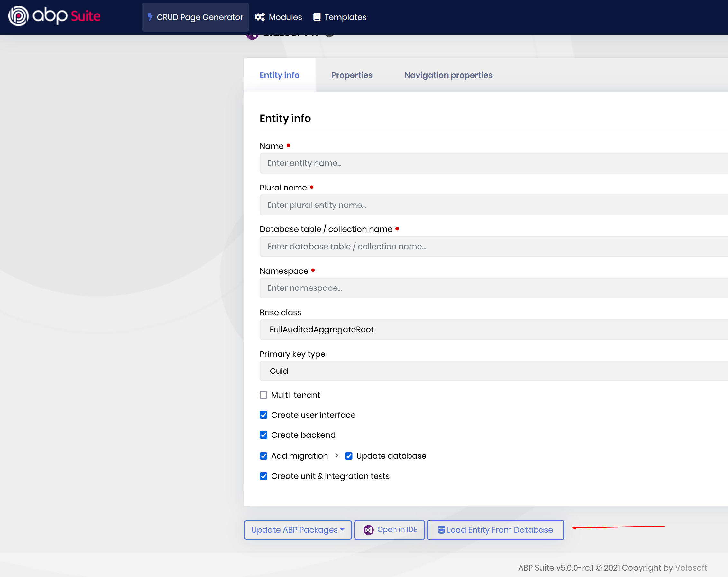The width and height of the screenshot is (728, 577).
Task: Click the ABP Suite logo icon
Action: coord(18,16)
